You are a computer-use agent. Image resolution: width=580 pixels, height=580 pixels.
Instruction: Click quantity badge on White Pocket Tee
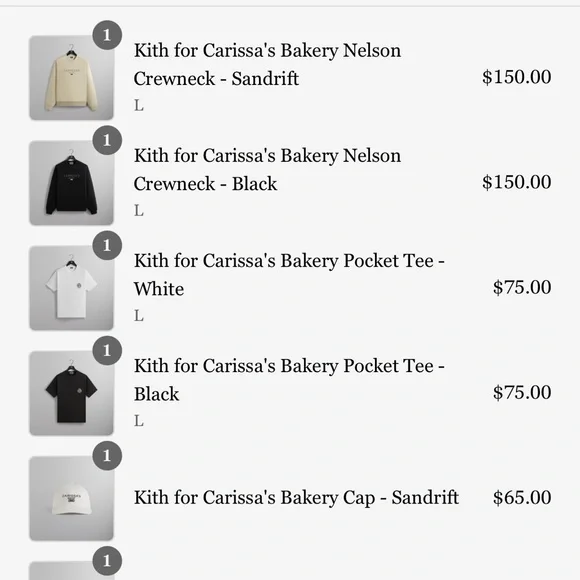tap(107, 245)
